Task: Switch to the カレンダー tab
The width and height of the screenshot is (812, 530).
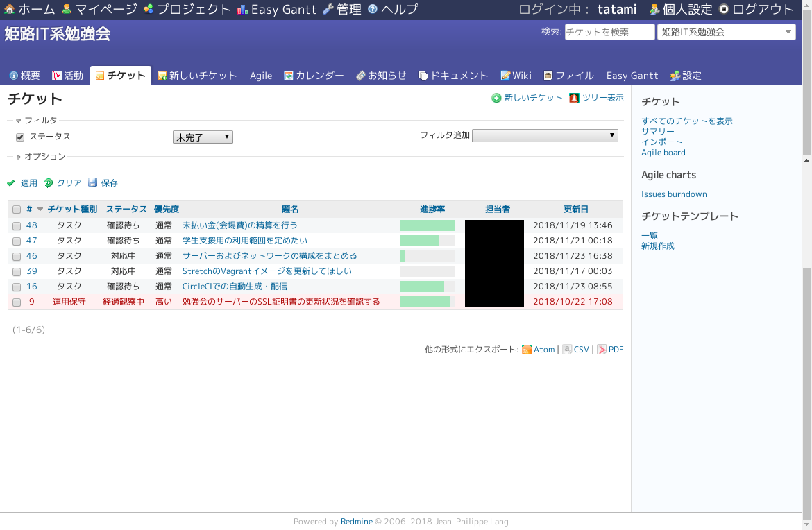Action: pos(313,76)
